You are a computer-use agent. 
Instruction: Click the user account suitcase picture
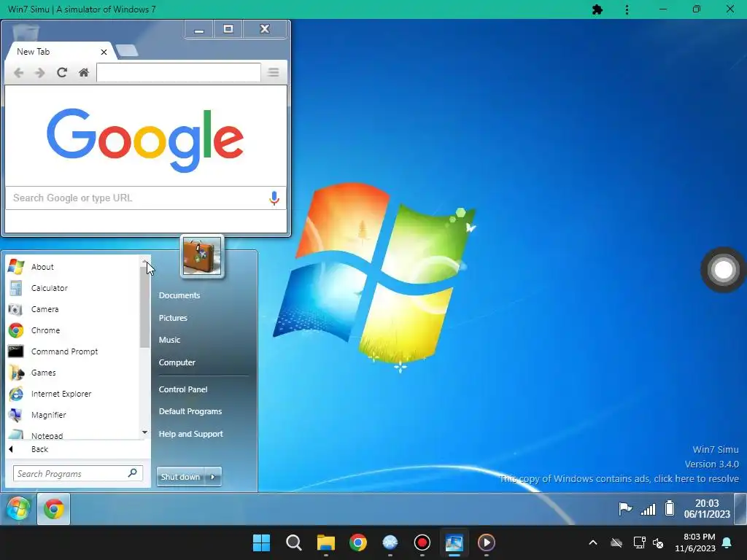(202, 257)
